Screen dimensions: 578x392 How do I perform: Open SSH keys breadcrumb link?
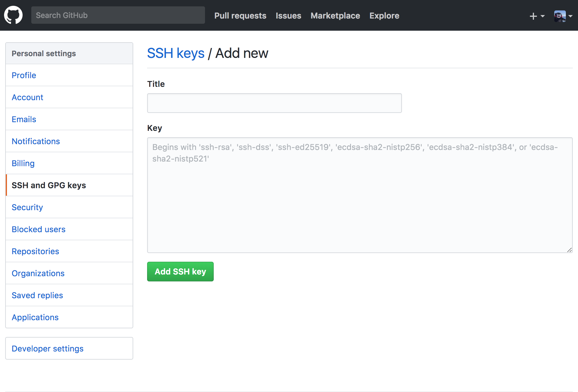[175, 53]
